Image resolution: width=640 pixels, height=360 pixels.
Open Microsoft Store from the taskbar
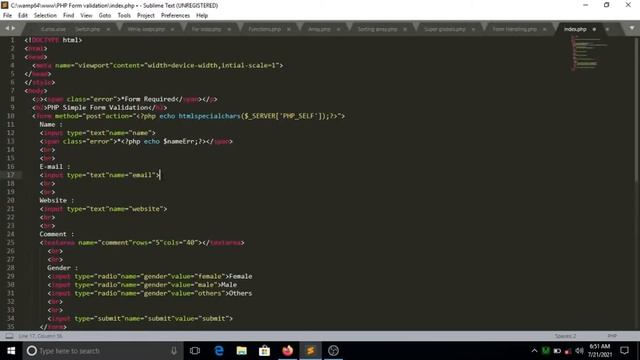tap(264, 351)
